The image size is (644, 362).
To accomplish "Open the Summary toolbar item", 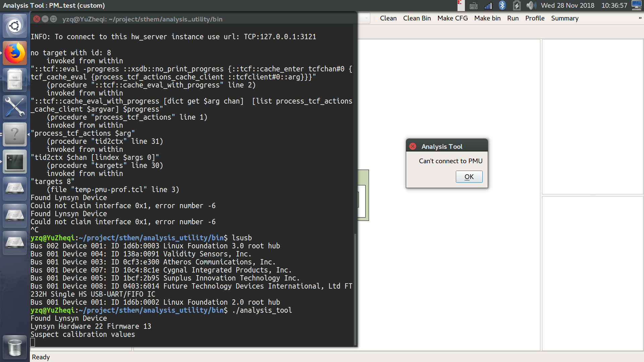I will click(x=565, y=18).
